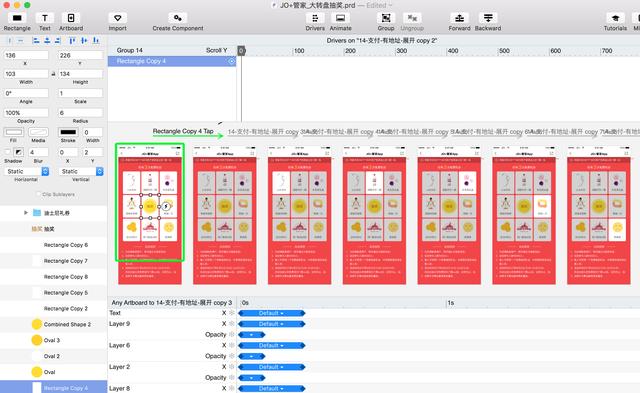Toggle the aspect ratio lock between Width and Height
640x393 pixels.
53,74
